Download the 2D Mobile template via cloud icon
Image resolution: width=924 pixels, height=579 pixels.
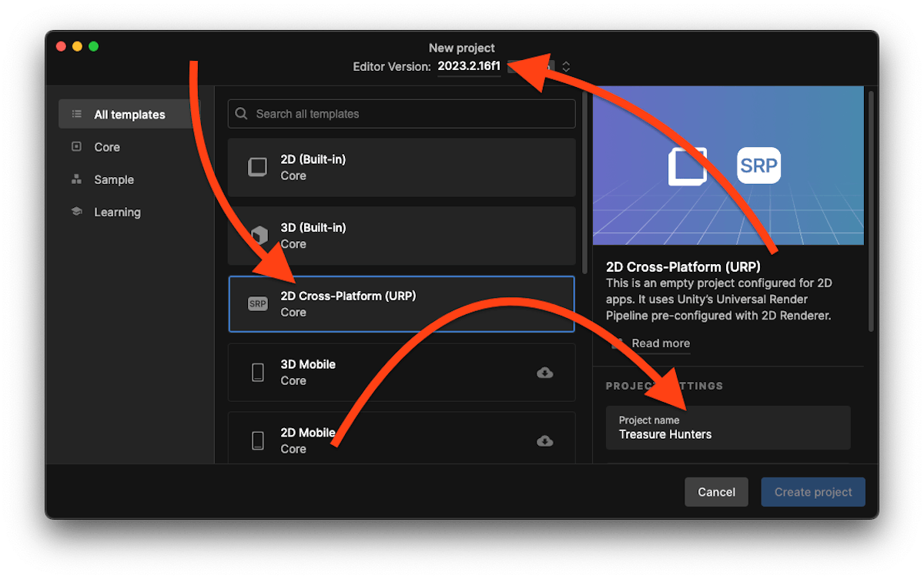coord(544,440)
